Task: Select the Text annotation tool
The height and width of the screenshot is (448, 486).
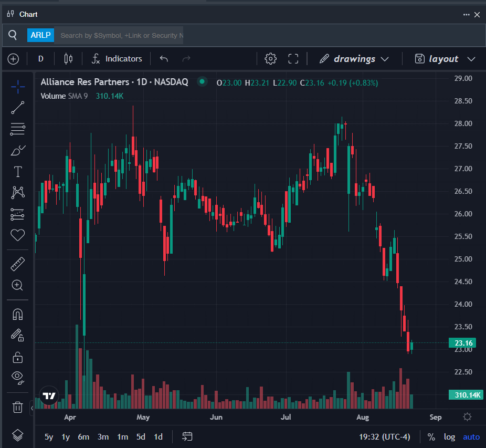Action: 18,172
